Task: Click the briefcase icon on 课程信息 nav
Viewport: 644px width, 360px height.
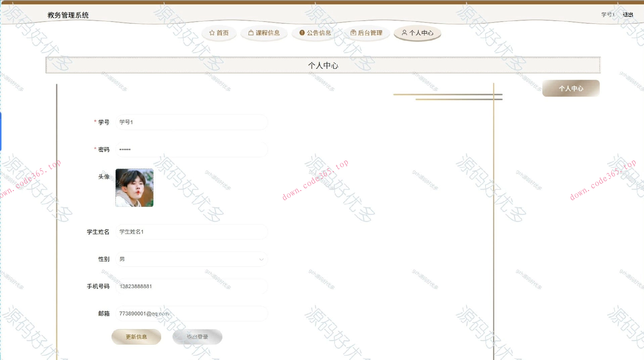Action: click(250, 33)
